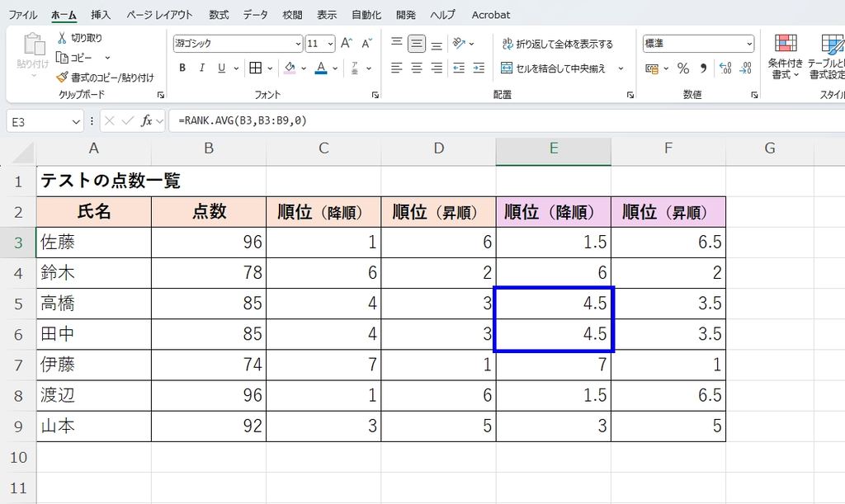
Task: Open the fill color dropdown arrow
Action: coord(302,68)
